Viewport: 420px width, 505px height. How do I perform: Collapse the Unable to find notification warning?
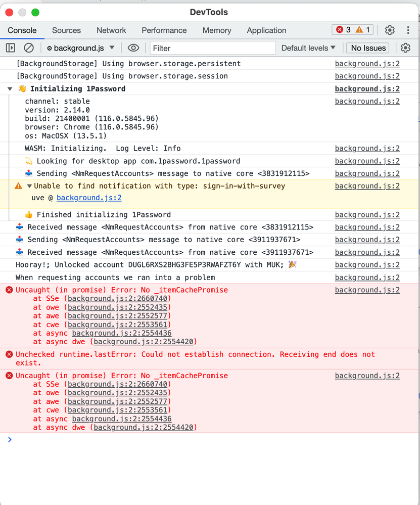pyautogui.click(x=29, y=186)
